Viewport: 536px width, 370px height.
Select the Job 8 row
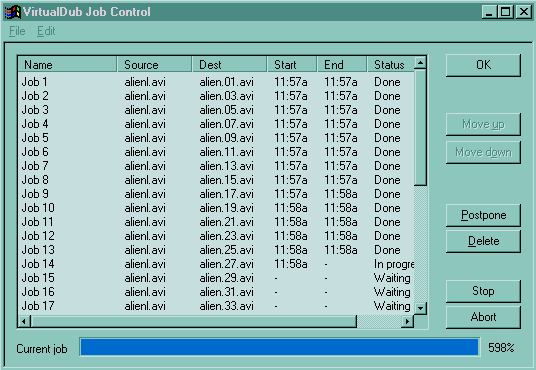click(216, 180)
